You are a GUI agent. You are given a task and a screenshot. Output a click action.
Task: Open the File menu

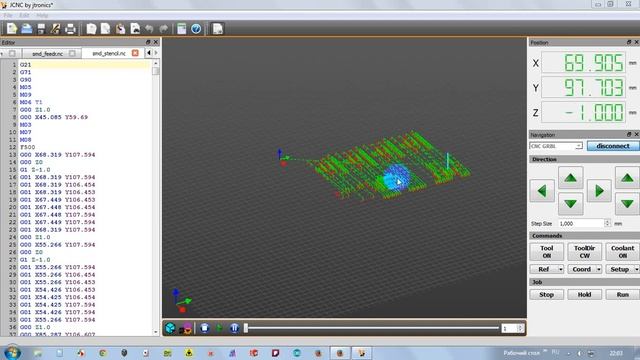8,16
